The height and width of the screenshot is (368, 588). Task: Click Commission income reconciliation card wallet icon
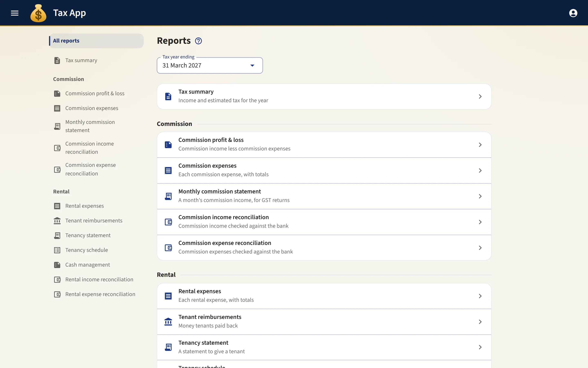(168, 222)
